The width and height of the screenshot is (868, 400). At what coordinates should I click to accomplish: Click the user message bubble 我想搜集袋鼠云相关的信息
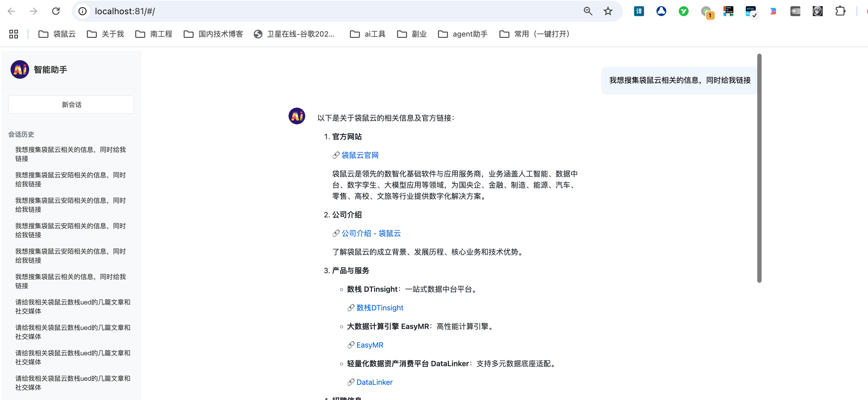pos(680,80)
